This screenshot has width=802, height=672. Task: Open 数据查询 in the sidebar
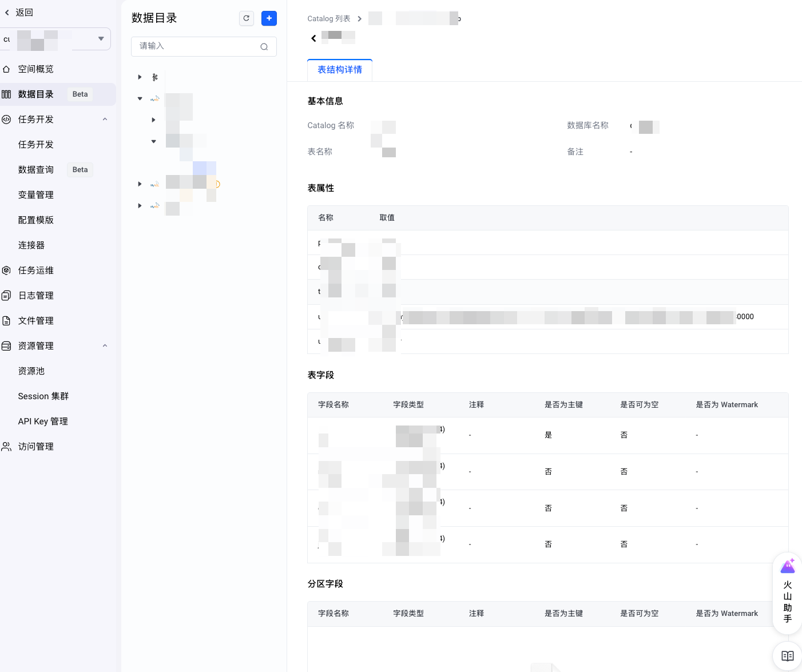pyautogui.click(x=36, y=170)
